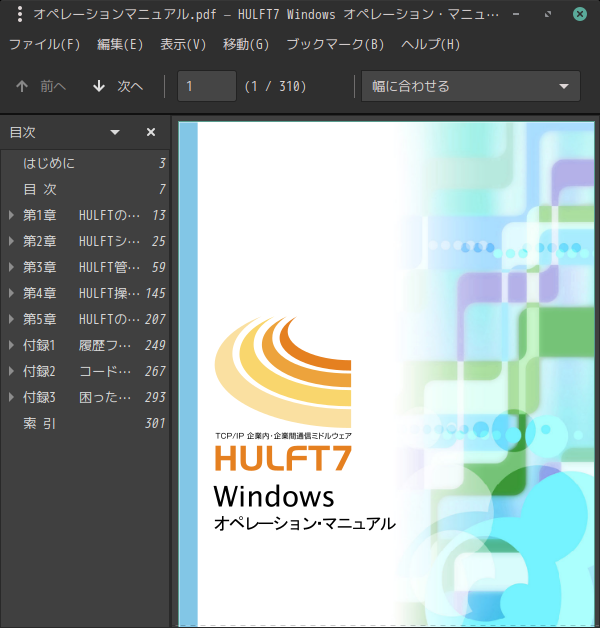Expand 第4章 in the contents tree
This screenshot has width=600, height=628.
12,293
